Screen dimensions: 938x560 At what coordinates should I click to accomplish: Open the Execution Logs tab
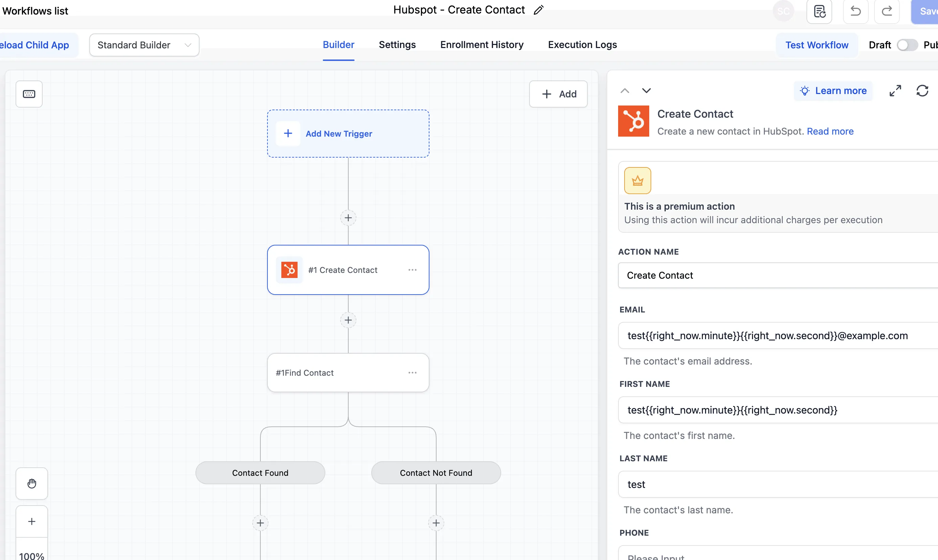click(x=582, y=45)
